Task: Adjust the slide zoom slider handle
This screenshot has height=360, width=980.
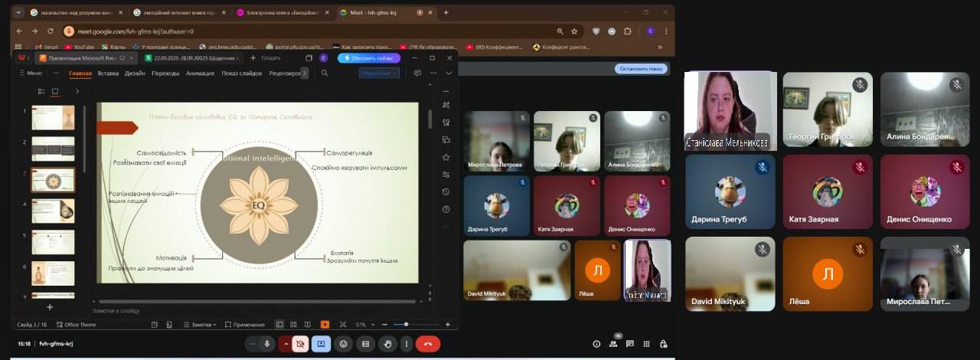Action: tap(406, 325)
